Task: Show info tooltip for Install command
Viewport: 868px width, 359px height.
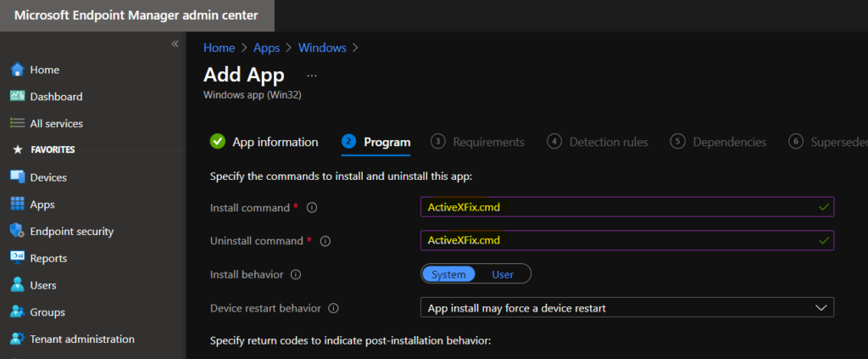Action: click(312, 208)
